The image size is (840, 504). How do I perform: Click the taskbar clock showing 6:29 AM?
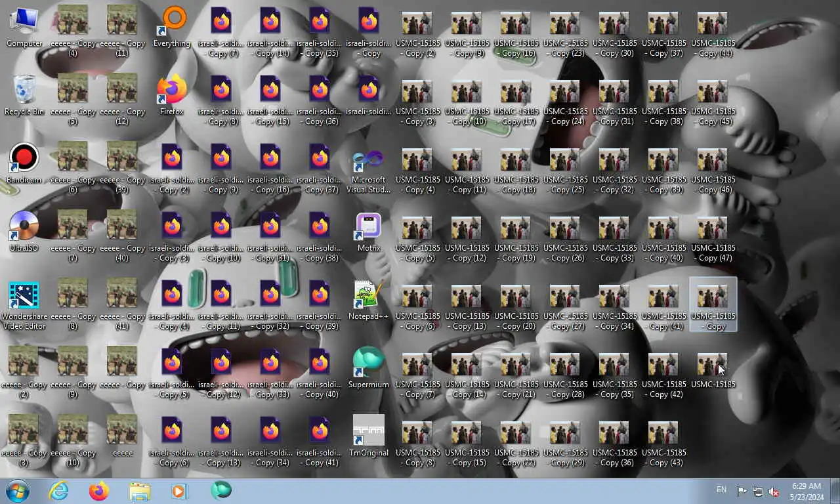point(807,492)
